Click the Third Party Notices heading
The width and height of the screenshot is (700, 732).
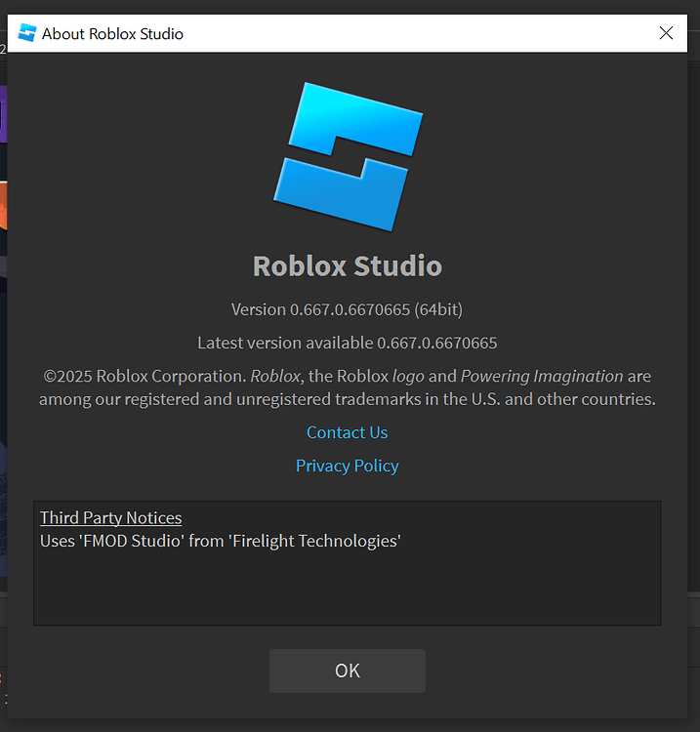pyautogui.click(x=110, y=517)
